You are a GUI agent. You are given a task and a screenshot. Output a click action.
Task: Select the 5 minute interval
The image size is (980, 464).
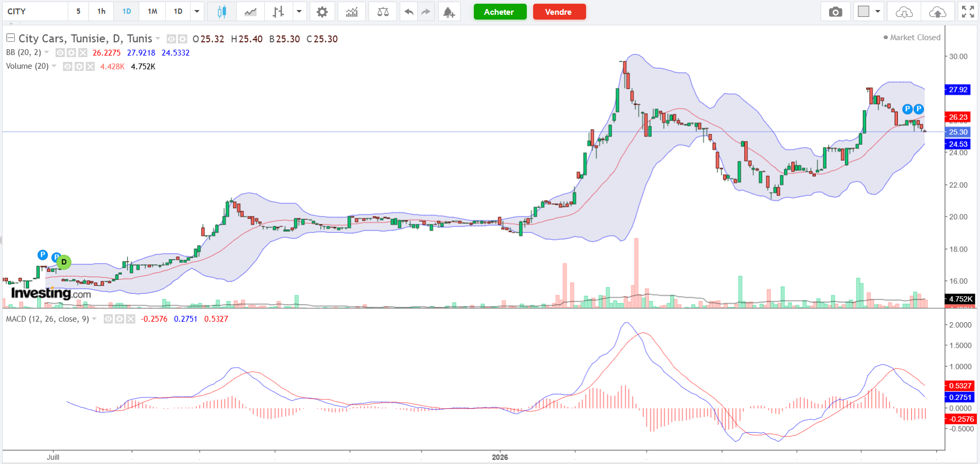click(x=78, y=12)
